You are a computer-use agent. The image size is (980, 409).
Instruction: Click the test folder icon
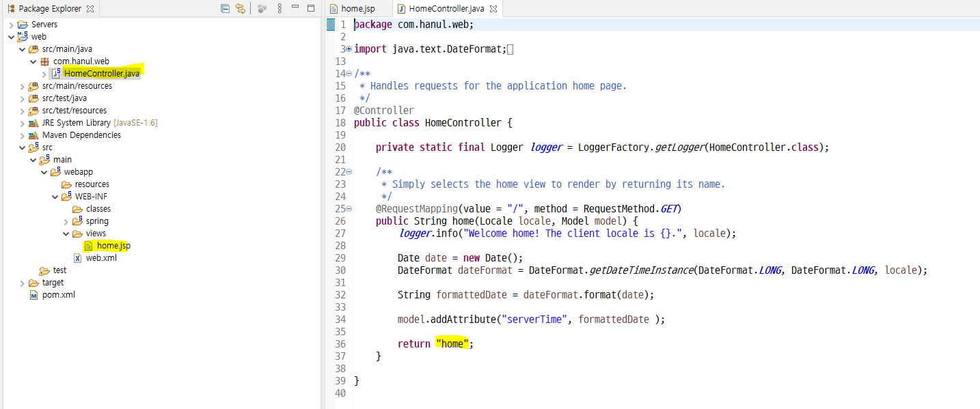point(44,270)
